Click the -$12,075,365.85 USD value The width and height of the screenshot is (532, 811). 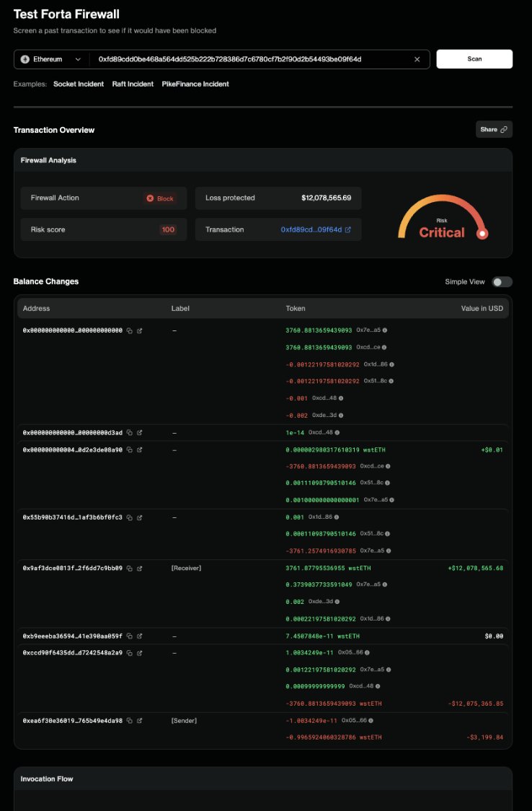(x=475, y=704)
